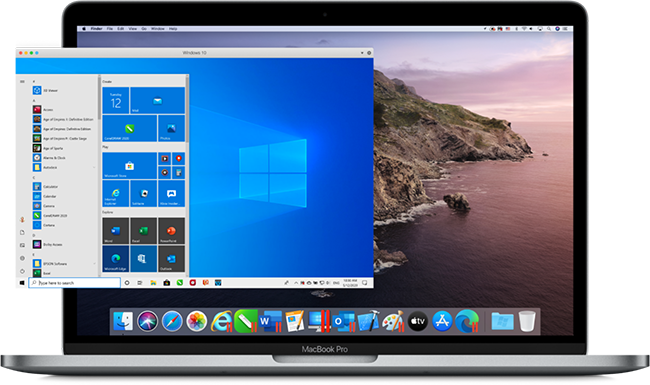Open Apple TV from the Dock
Image resolution: width=650 pixels, height=385 pixels.
[x=417, y=322]
